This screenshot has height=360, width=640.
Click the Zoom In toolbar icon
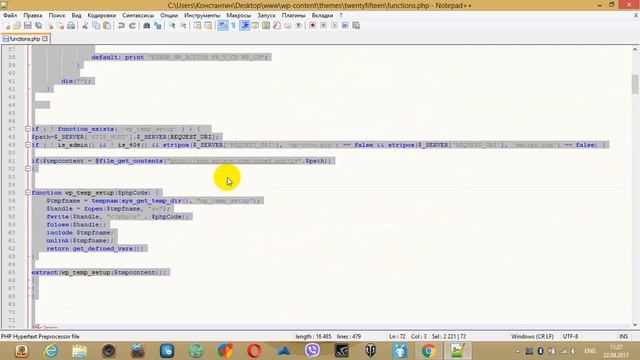(x=172, y=26)
